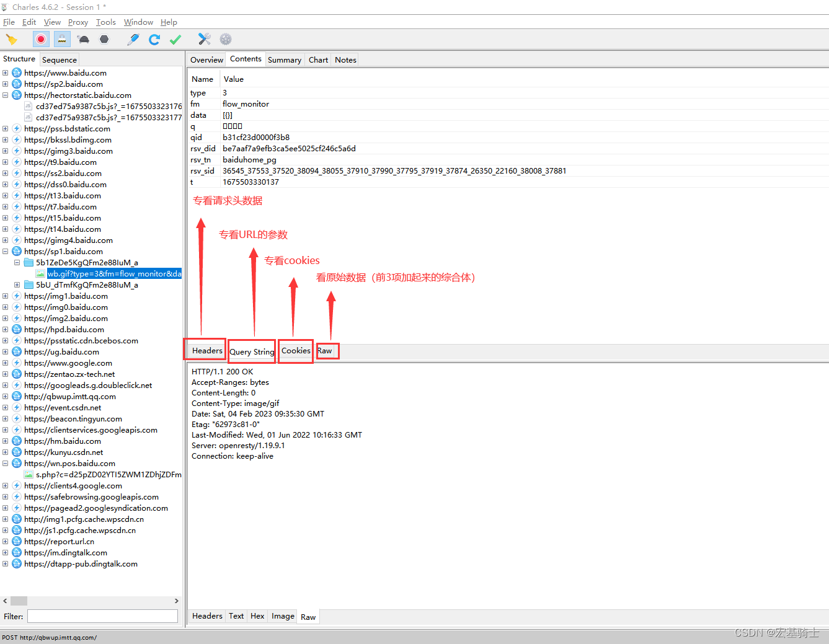Click the Name column header
The width and height of the screenshot is (829, 644).
tap(203, 79)
